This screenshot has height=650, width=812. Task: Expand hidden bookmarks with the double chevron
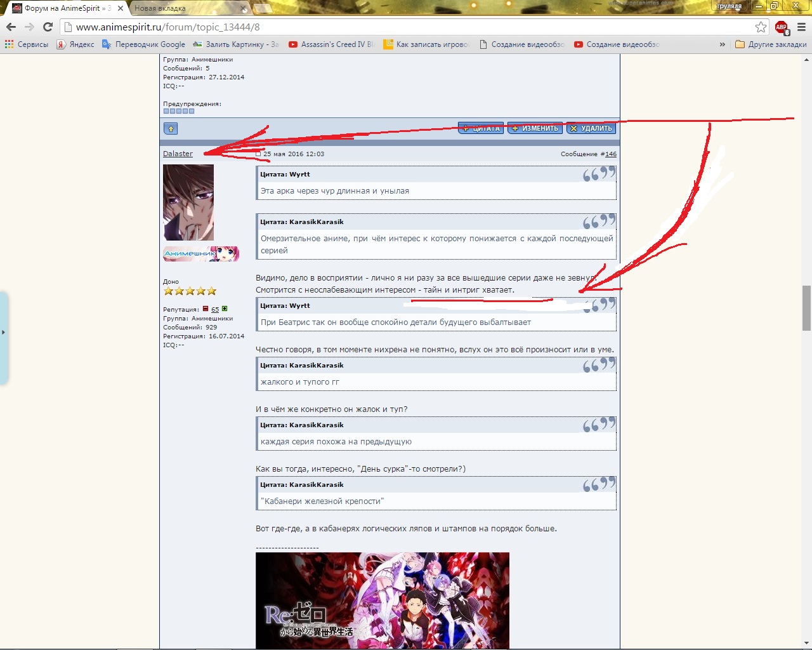click(x=722, y=44)
